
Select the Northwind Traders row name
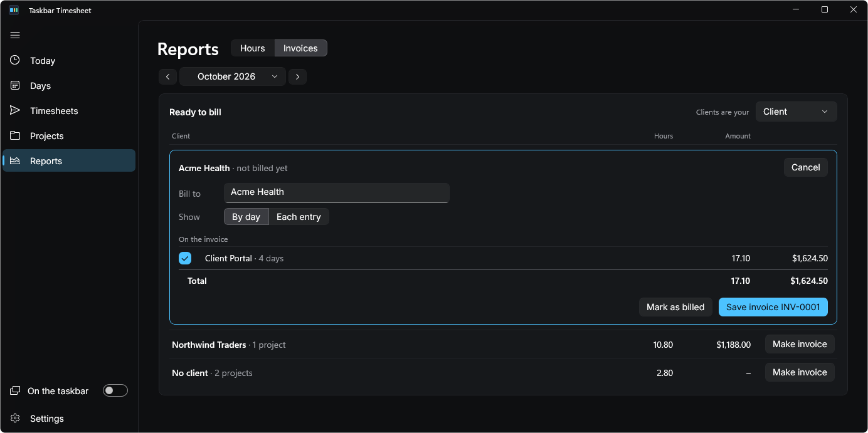coord(209,345)
